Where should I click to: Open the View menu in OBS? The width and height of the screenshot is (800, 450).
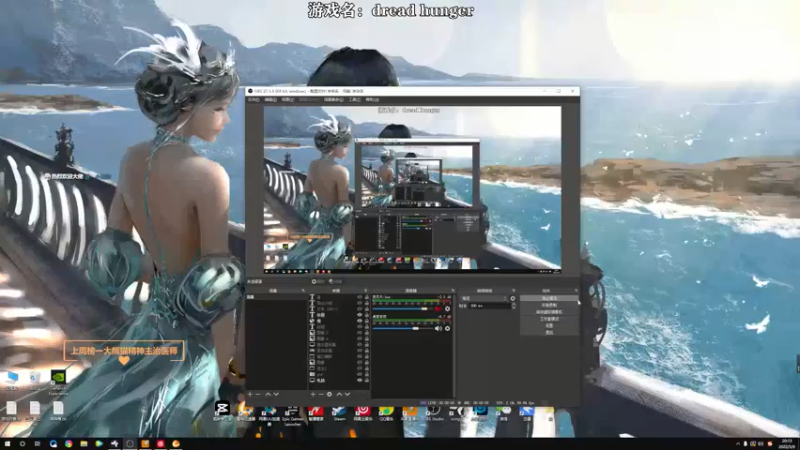[288, 99]
